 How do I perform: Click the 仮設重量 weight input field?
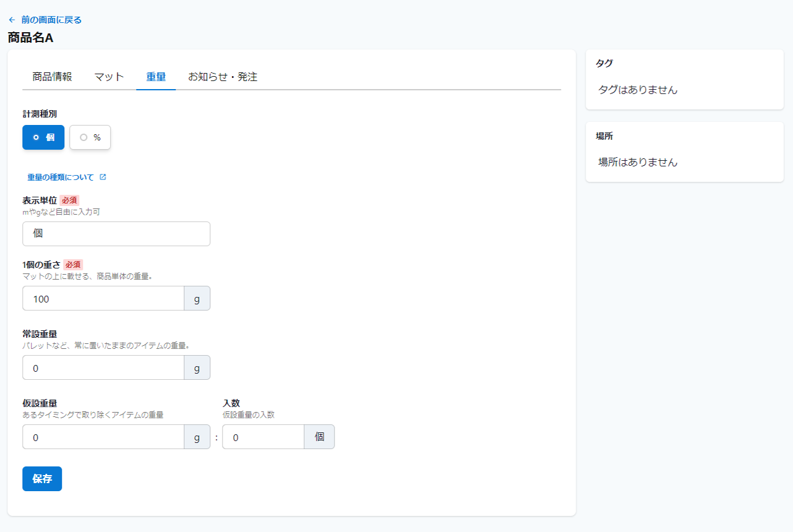(103, 437)
